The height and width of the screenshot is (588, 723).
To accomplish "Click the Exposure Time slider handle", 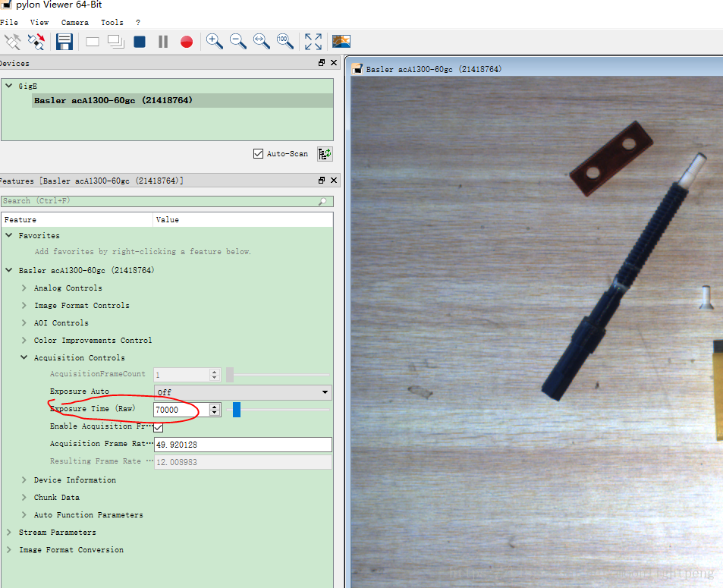I will [x=237, y=410].
